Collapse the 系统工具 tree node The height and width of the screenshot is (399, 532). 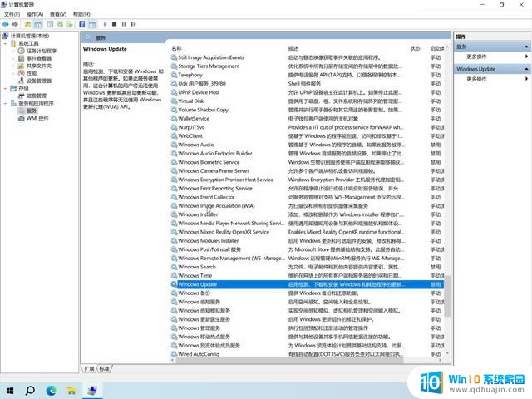pyautogui.click(x=6, y=43)
